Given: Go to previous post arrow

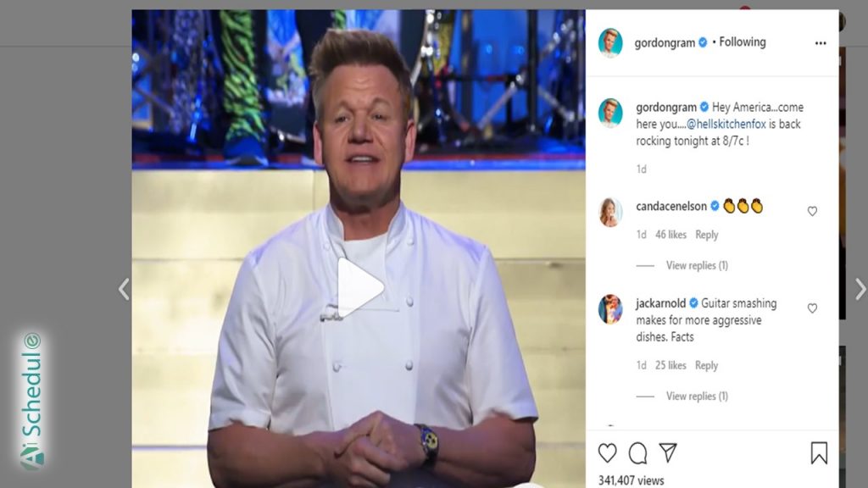Looking at the screenshot, I should (x=124, y=289).
